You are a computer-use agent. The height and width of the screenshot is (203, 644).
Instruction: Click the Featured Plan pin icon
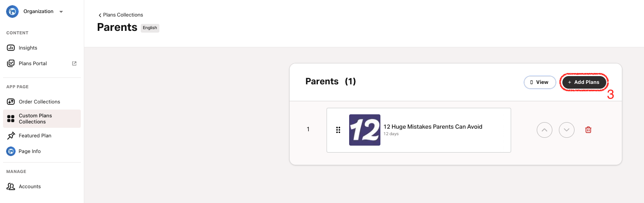[x=11, y=136]
